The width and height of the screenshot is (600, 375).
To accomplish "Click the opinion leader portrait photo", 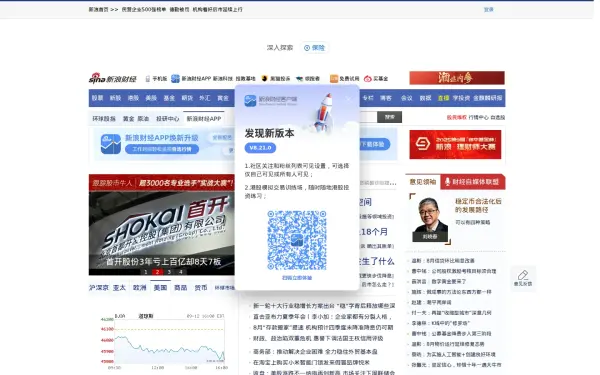I will [430, 219].
